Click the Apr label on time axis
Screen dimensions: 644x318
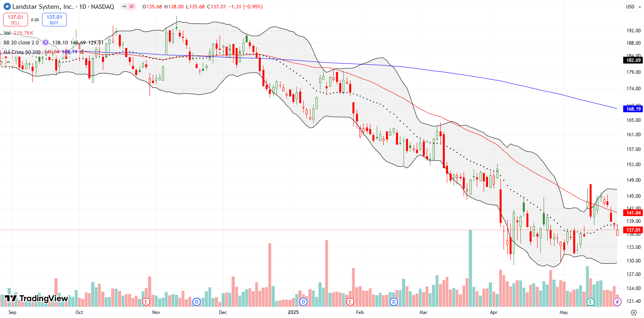tap(494, 312)
